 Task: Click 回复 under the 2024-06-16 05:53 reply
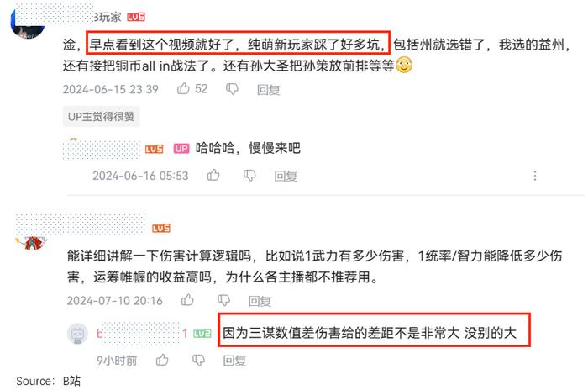(x=286, y=176)
